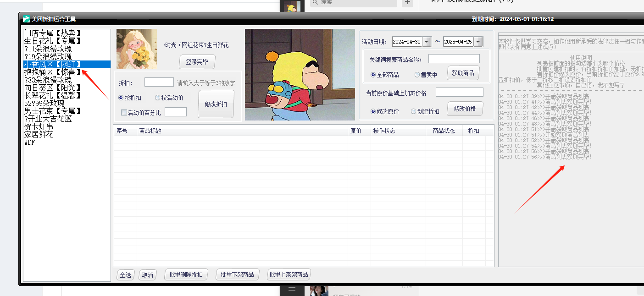Select category WDF
Screen dimensions: 644x296
point(67,142)
